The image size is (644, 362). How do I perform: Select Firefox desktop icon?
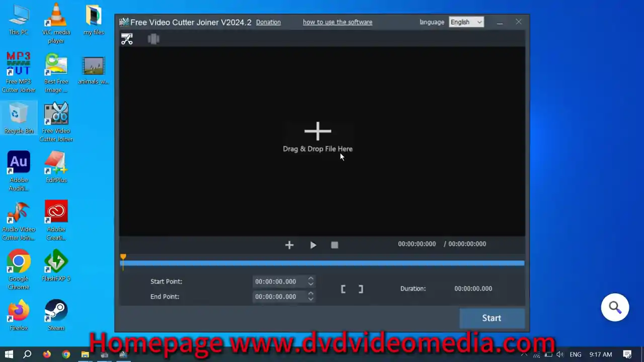pos(19,316)
